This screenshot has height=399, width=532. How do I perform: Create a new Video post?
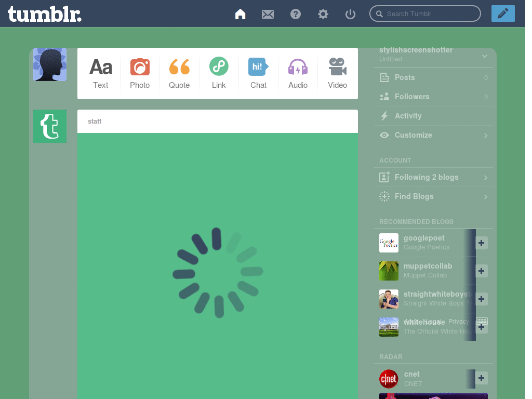point(337,74)
